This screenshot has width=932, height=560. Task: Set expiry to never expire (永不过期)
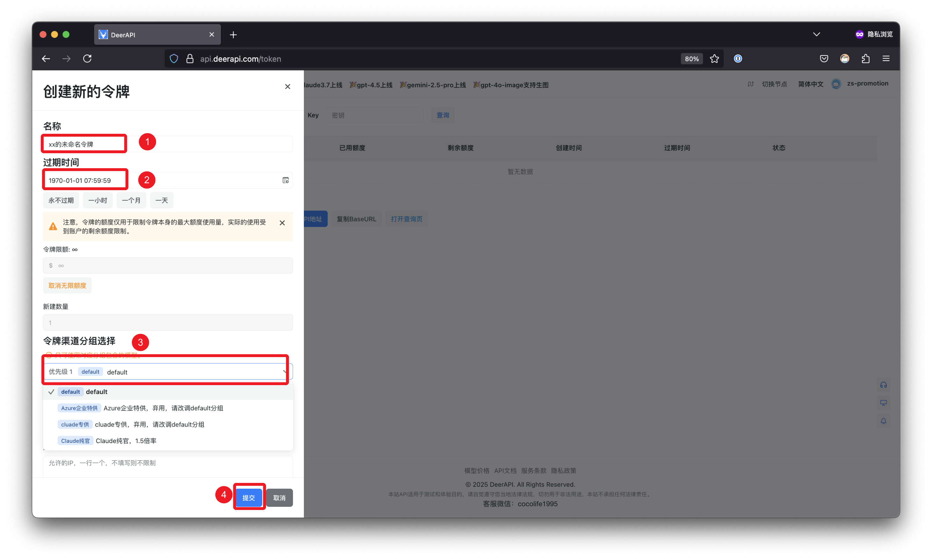(61, 200)
